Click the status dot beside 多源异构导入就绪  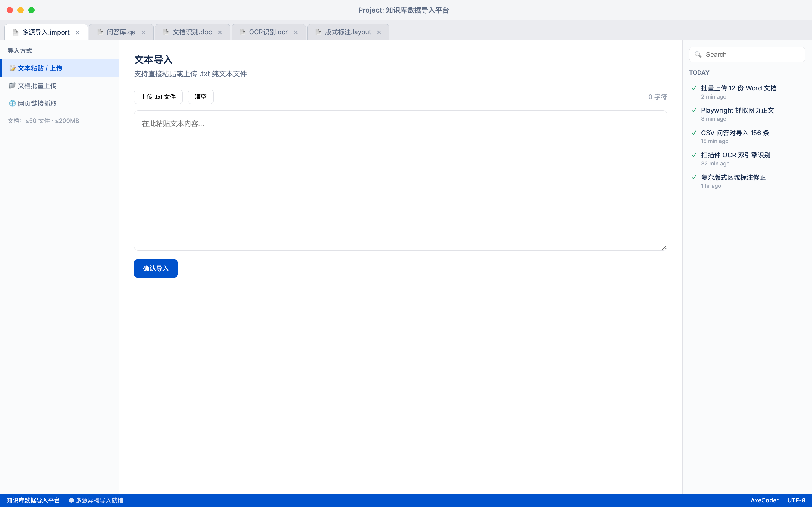pos(71,500)
